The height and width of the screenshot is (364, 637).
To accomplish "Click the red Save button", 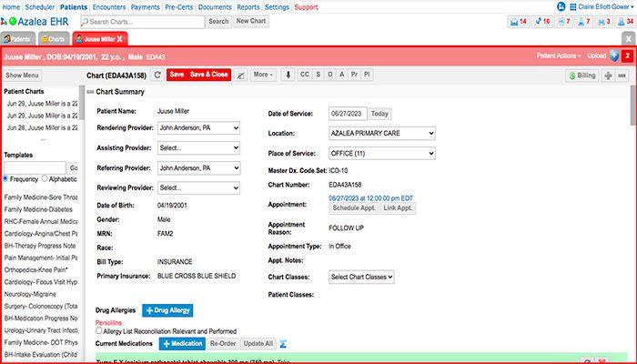I will (x=177, y=75).
